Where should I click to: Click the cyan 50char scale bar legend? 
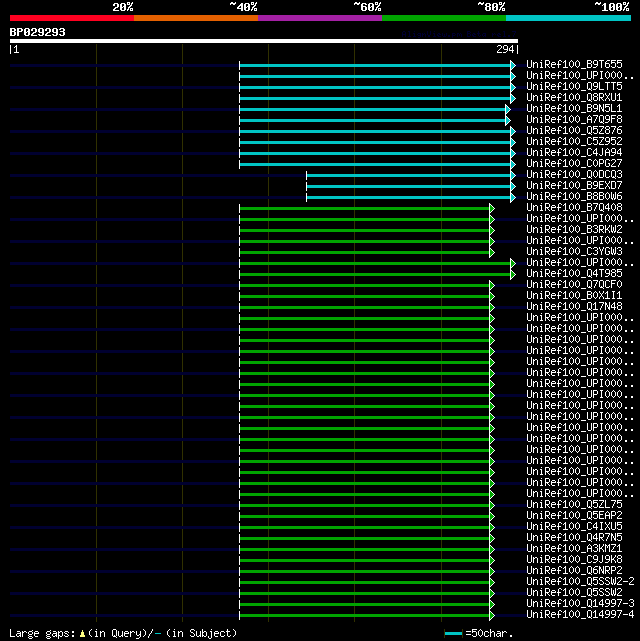point(453,634)
